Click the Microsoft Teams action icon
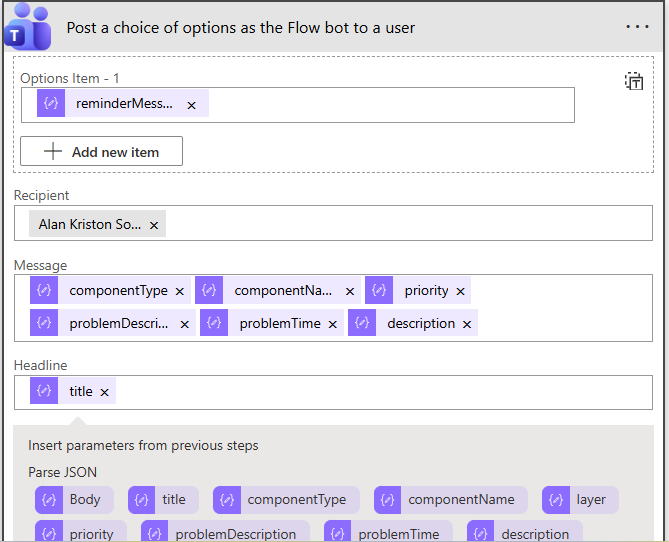669x542 pixels. click(x=28, y=27)
